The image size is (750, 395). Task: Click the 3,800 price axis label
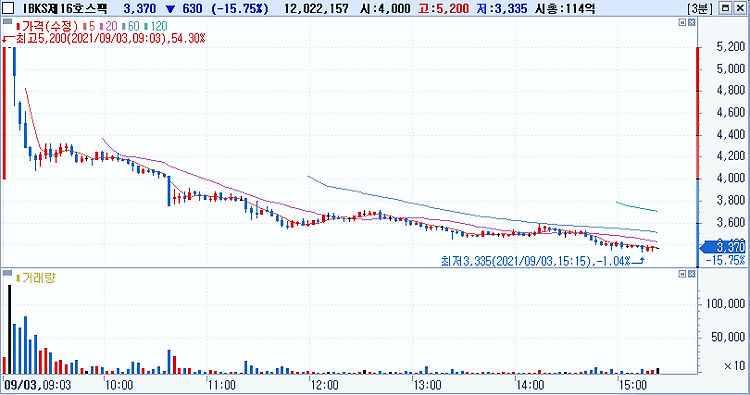click(x=730, y=200)
